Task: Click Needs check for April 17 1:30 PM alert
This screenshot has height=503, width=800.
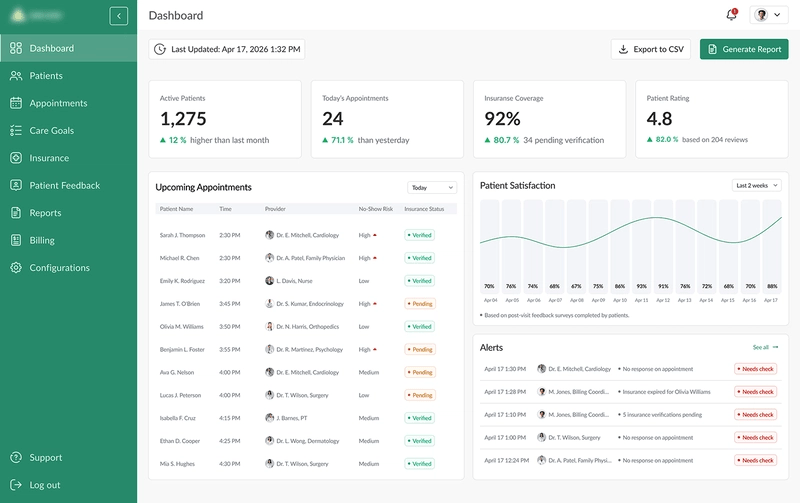Action: point(756,369)
